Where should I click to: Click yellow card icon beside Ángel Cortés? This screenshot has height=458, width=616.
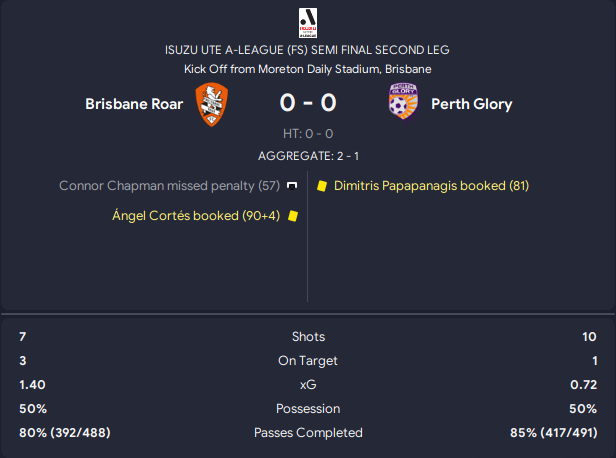[293, 216]
